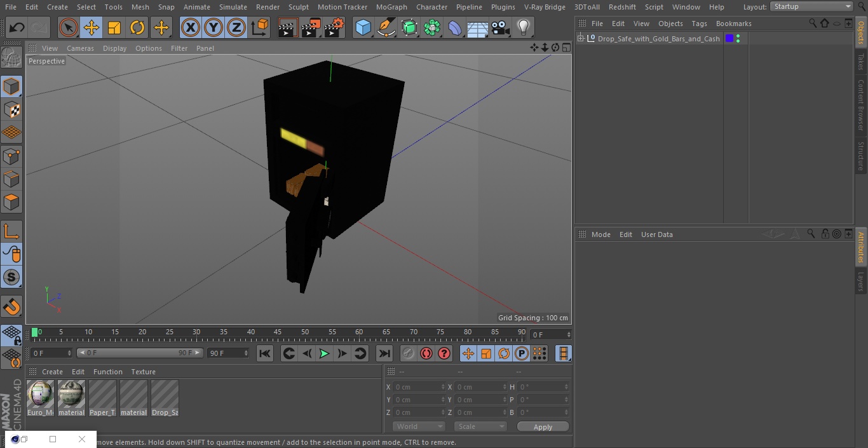Image resolution: width=868 pixels, height=448 pixels.
Task: Open the Layout Startup dropdown
Action: tap(811, 6)
